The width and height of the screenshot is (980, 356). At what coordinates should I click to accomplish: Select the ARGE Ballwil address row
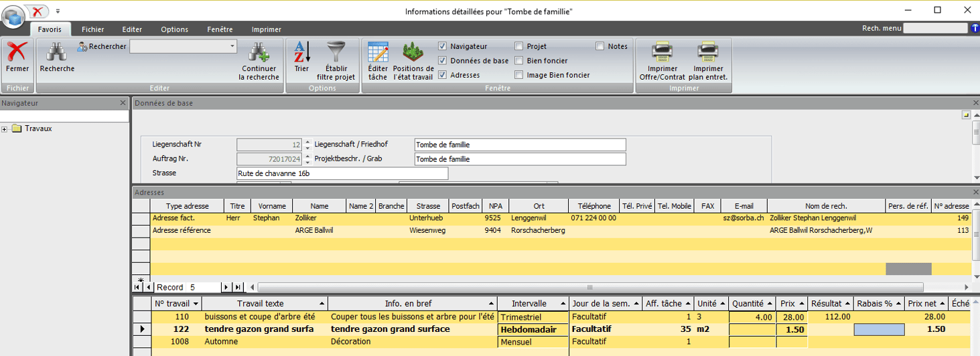click(x=551, y=230)
